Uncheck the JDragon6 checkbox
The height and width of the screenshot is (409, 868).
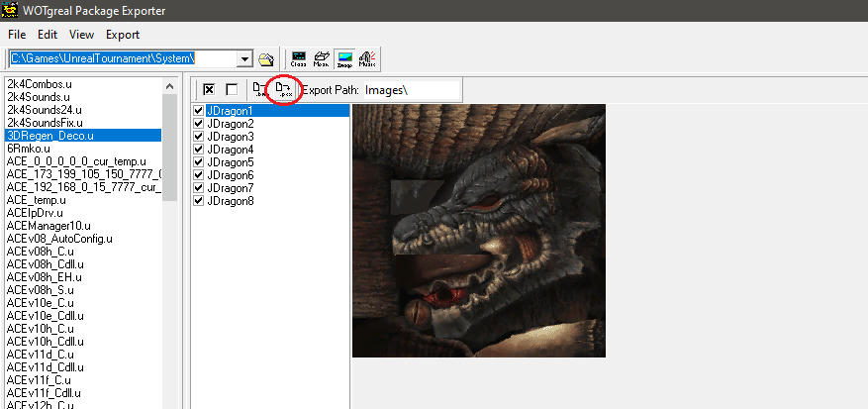(x=199, y=175)
